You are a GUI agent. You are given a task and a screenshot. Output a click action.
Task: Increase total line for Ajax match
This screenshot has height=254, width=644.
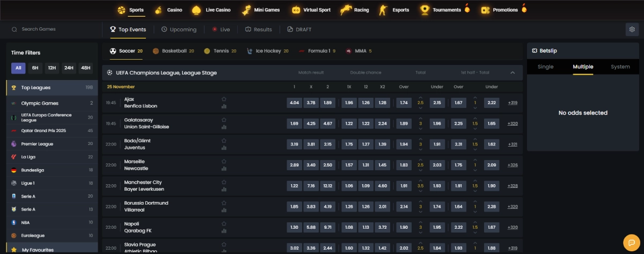click(x=421, y=98)
